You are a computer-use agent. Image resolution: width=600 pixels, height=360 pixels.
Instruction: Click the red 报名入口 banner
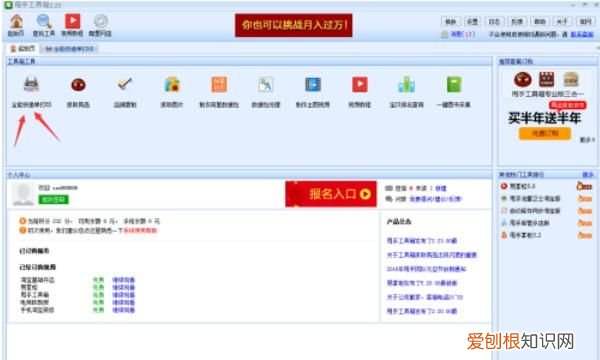[x=331, y=194]
